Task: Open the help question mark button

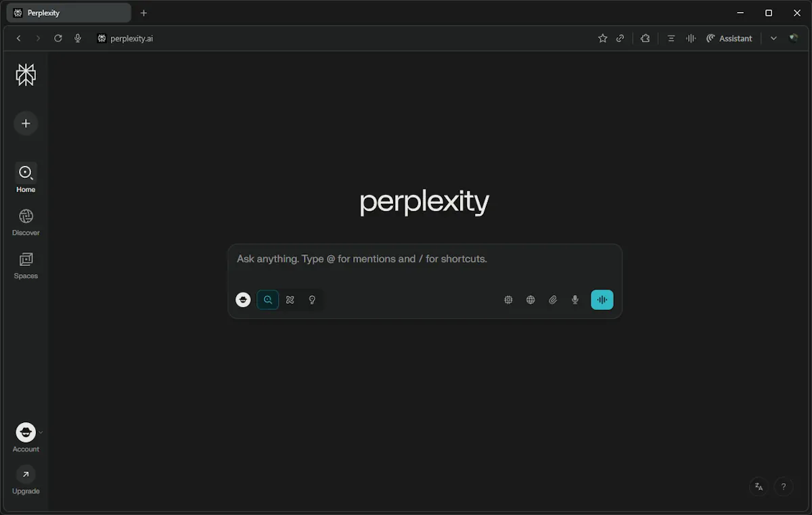Action: tap(784, 487)
